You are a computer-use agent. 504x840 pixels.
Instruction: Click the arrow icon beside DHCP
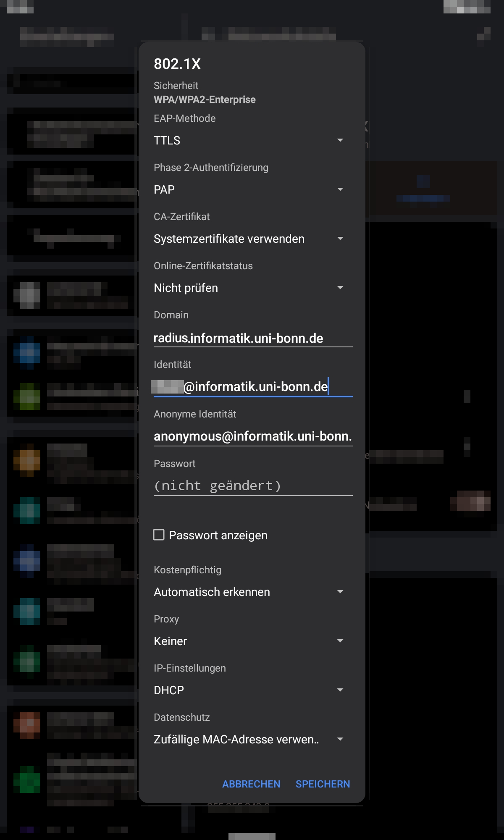pyautogui.click(x=340, y=690)
